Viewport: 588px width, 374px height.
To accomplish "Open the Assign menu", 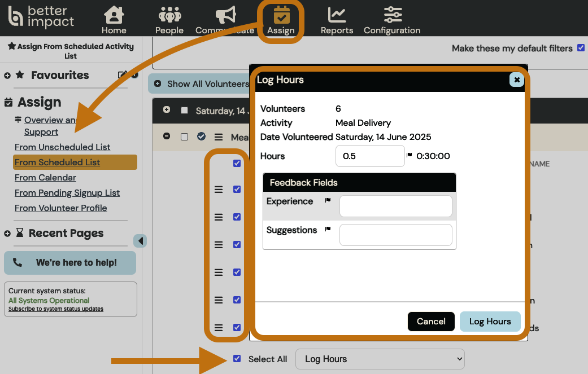I will coord(281,20).
